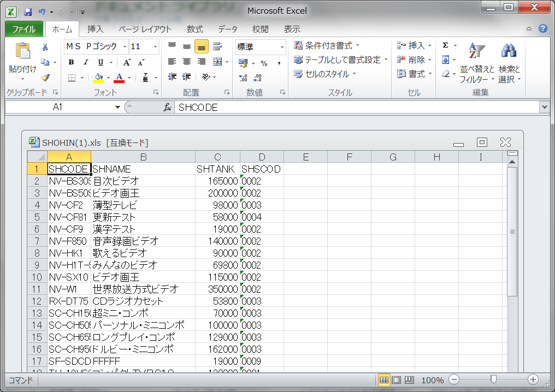Click the insert function fx button
The image size is (555, 392).
167,107
